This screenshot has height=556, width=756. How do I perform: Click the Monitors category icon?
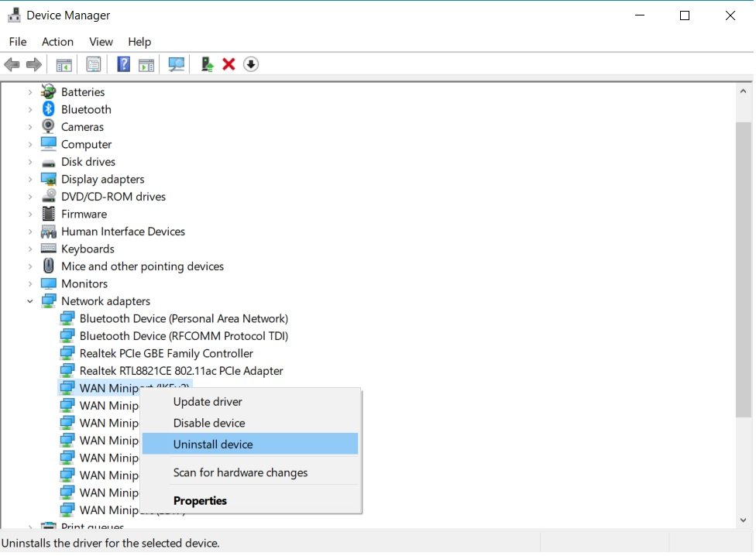point(48,283)
